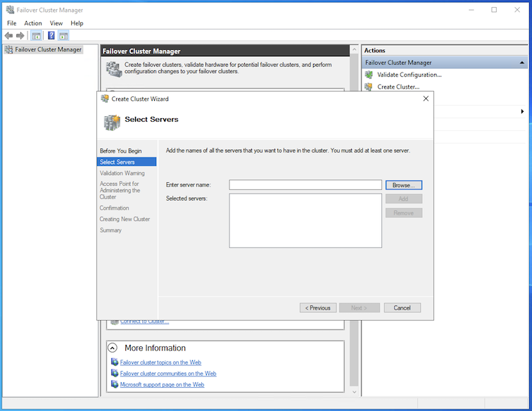Select Before You Begin wizard step
The image size is (532, 411).
tap(121, 151)
